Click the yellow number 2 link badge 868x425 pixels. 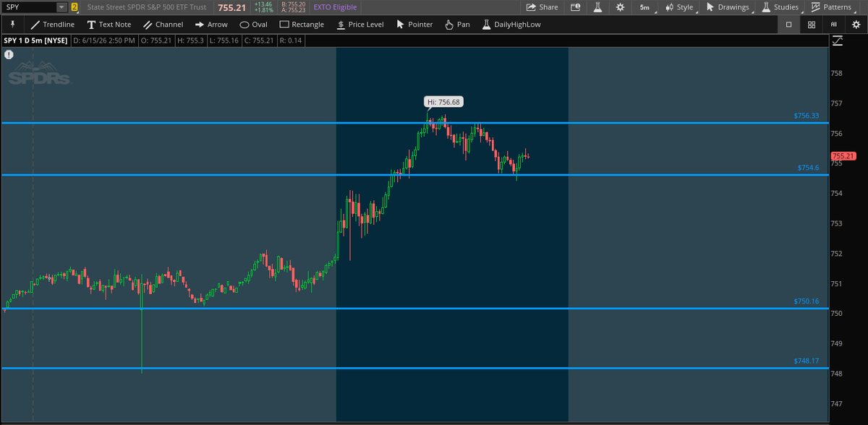74,7
